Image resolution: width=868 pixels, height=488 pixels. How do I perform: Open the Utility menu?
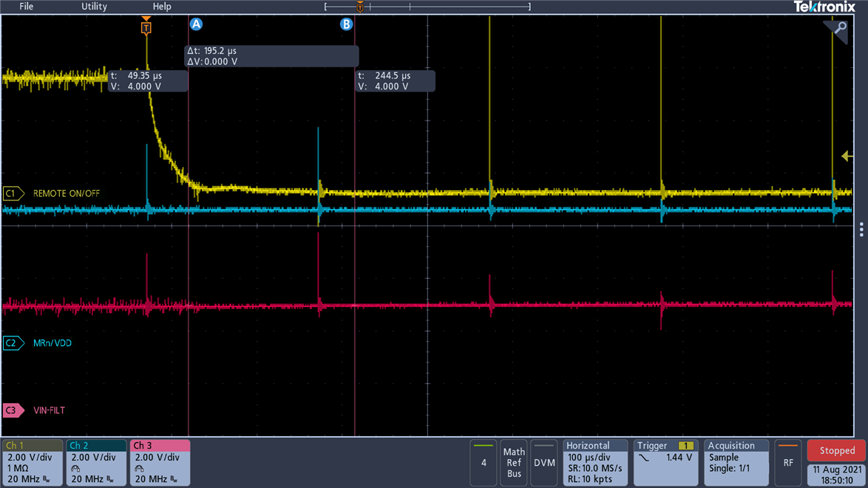94,7
